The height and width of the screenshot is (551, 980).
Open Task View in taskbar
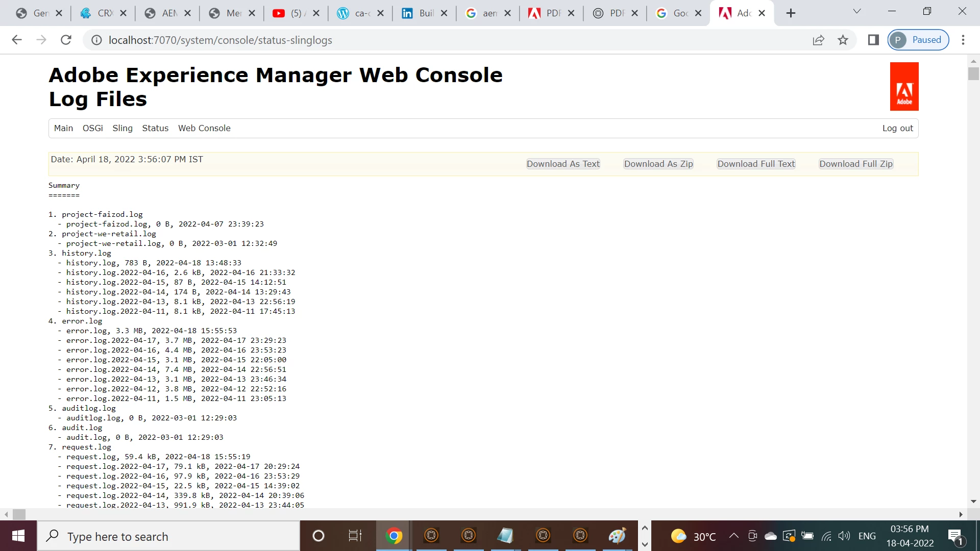pos(355,536)
